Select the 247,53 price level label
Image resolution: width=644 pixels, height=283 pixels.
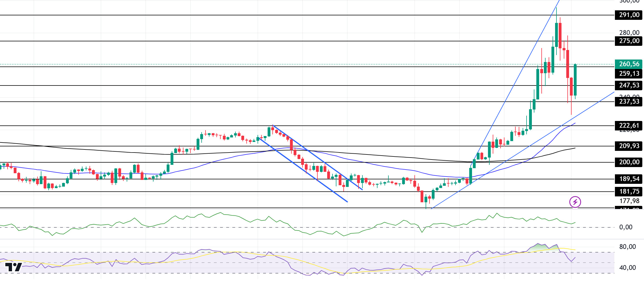[x=628, y=85]
